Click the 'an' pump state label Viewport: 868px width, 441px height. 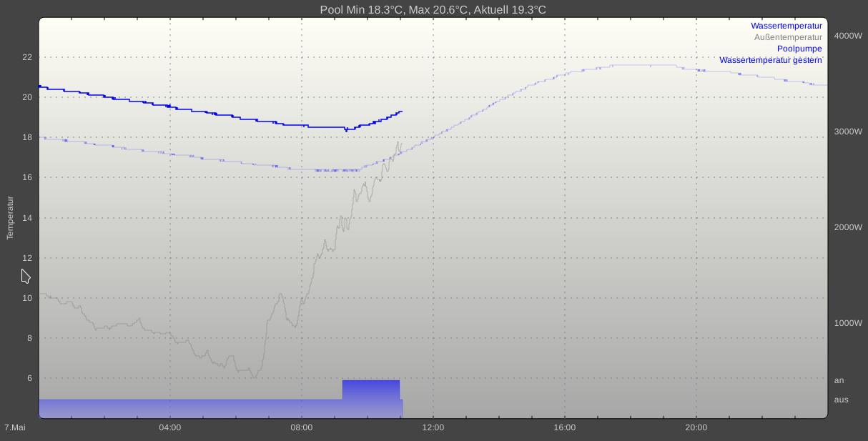tap(839, 380)
